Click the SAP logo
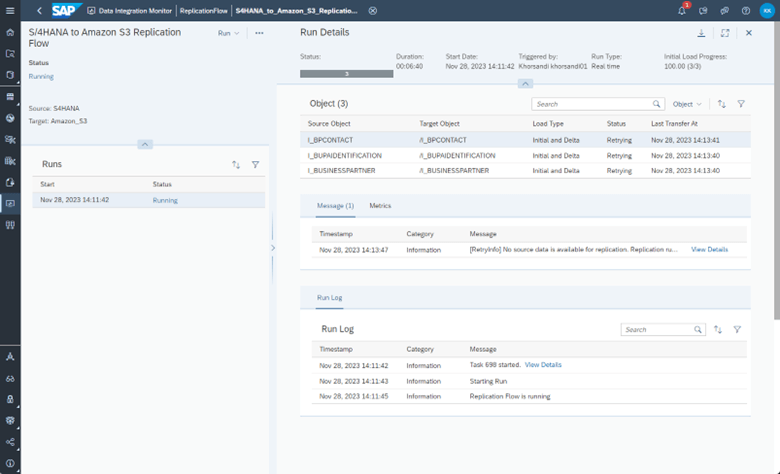Image resolution: width=780 pixels, height=474 pixels. [x=66, y=10]
